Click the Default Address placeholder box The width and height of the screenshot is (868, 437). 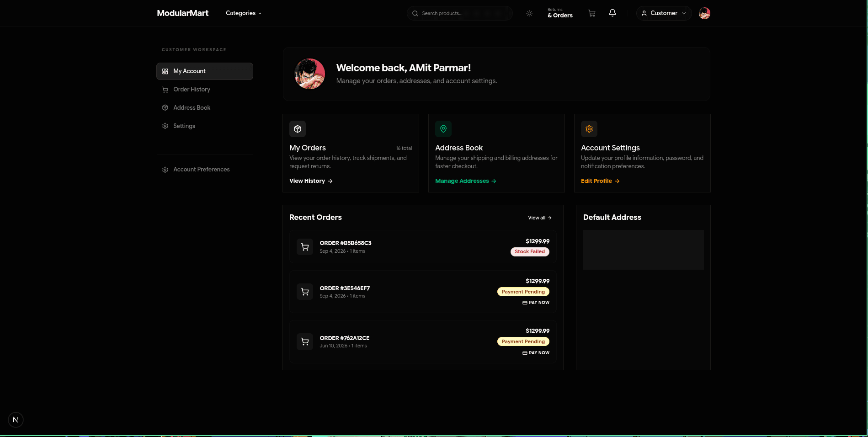pos(643,250)
